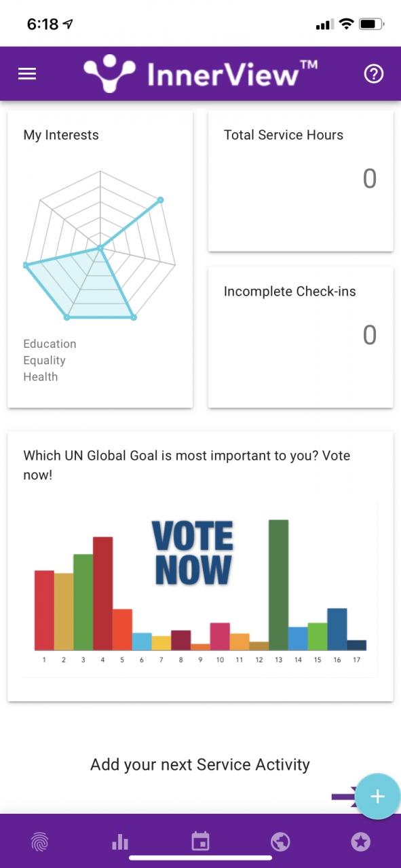Open the Total Service Hours card

301,181
